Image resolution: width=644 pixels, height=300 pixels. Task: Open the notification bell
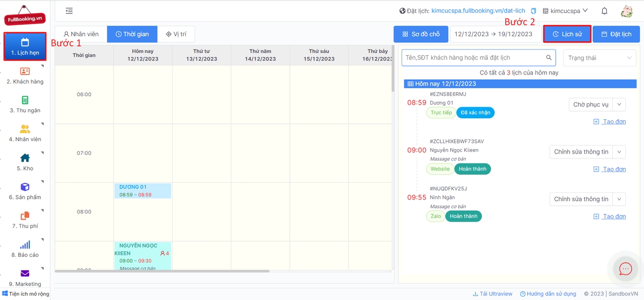click(604, 11)
